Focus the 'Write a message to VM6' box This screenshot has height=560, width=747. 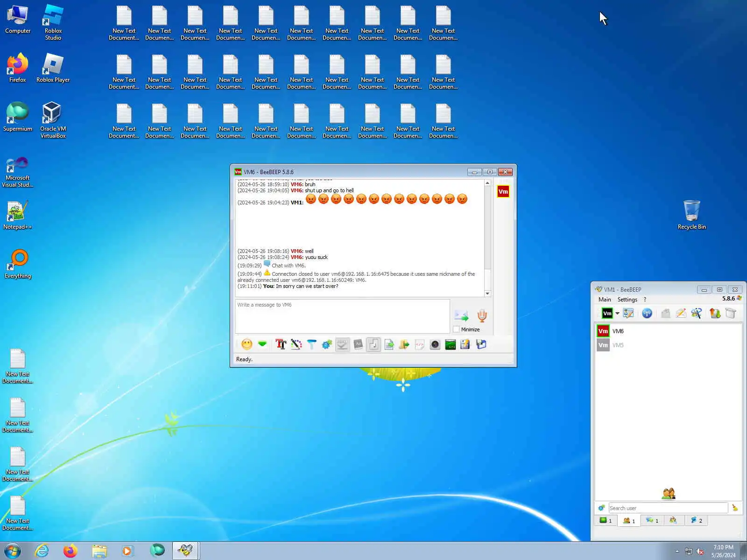(342, 316)
